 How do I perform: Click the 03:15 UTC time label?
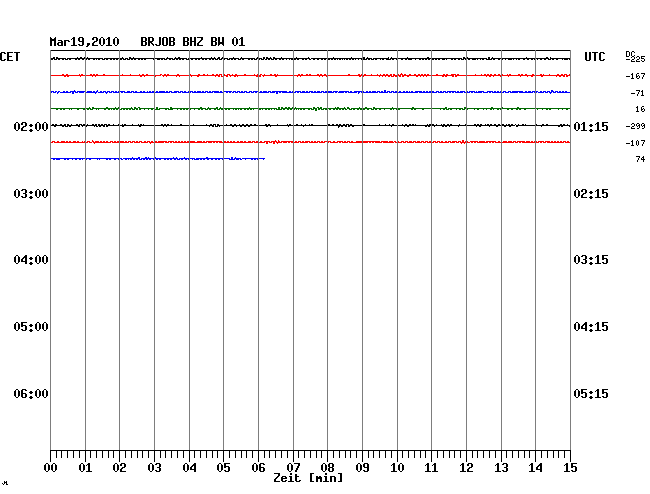(x=591, y=260)
